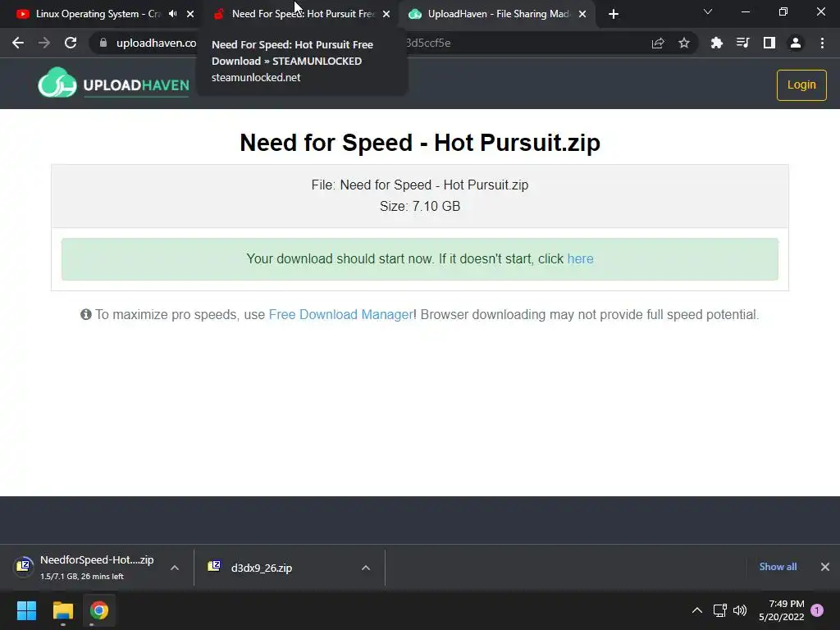Open the notification badge in taskbar
This screenshot has width=840, height=630.
click(817, 610)
